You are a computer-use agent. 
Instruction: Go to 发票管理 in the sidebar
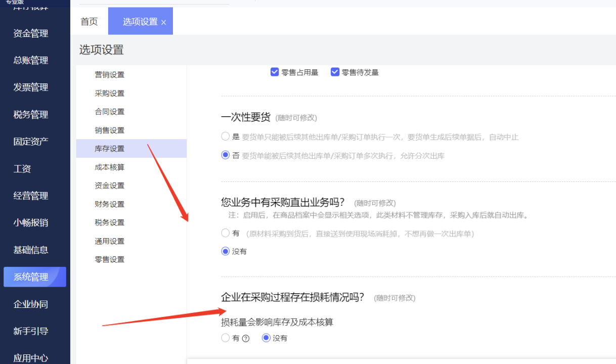click(31, 87)
